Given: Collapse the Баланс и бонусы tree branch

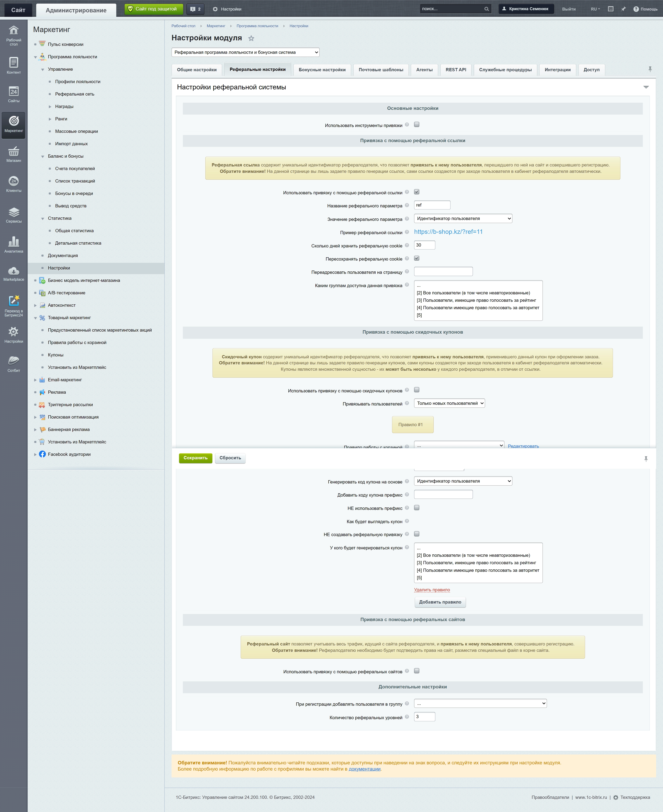Looking at the screenshot, I should click(x=43, y=156).
